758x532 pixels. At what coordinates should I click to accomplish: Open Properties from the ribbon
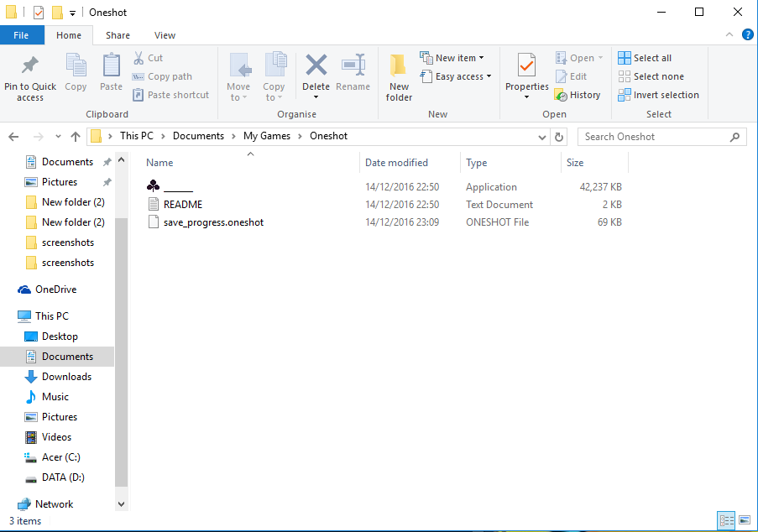(526, 67)
